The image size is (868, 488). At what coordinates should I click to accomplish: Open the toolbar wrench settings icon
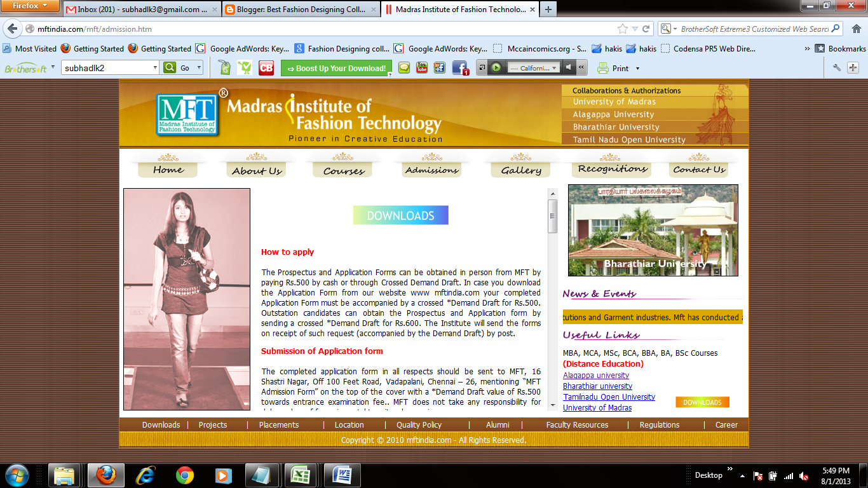pyautogui.click(x=837, y=68)
